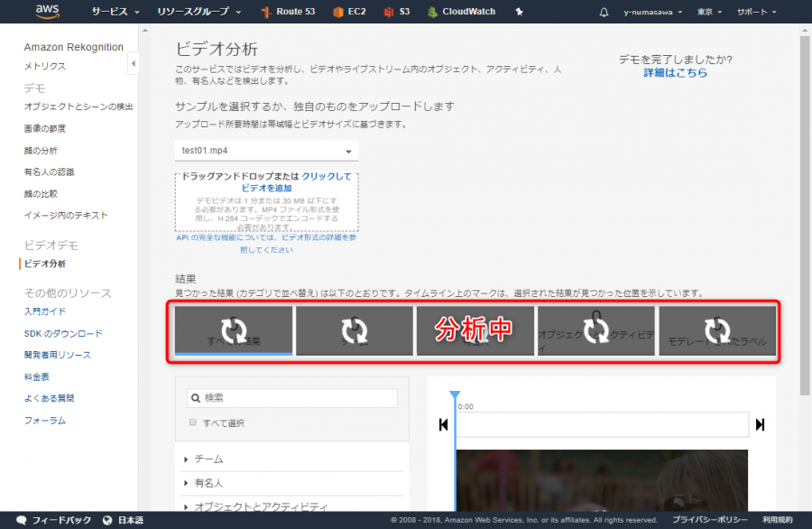Open the 利用規約 link
Image resolution: width=812 pixels, height=529 pixels.
pyautogui.click(x=778, y=520)
